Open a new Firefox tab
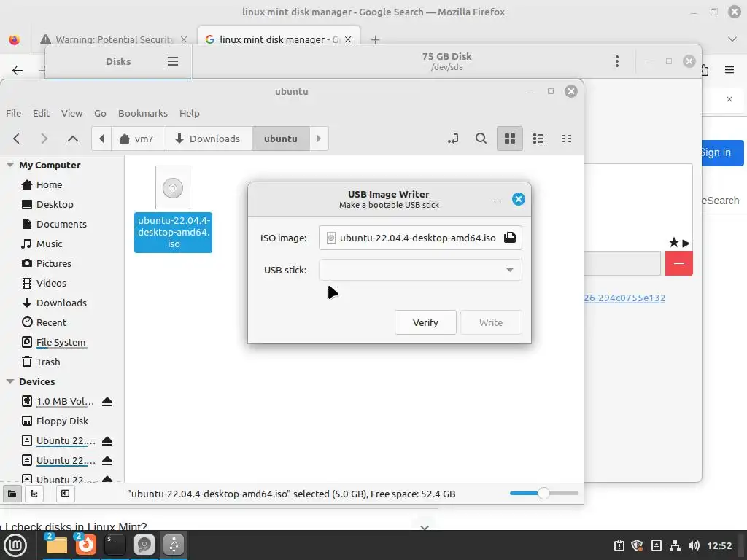 tap(376, 39)
